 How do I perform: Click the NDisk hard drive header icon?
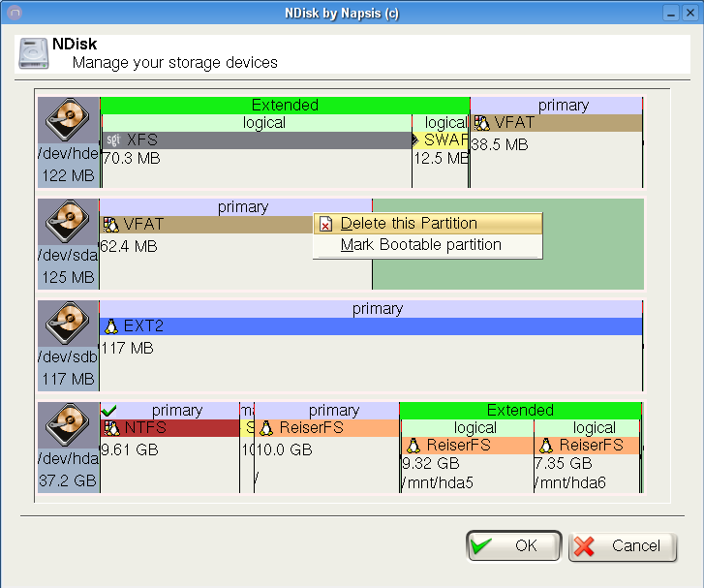(x=34, y=53)
